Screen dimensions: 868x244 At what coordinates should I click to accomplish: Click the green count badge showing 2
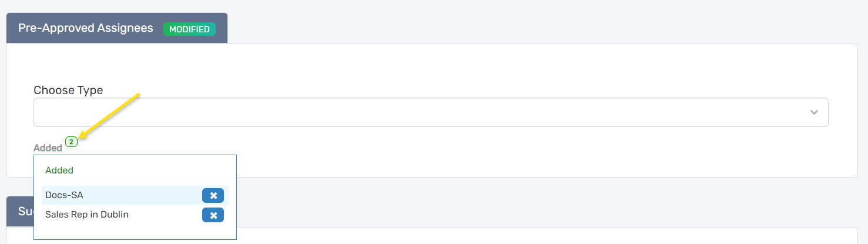tap(71, 142)
